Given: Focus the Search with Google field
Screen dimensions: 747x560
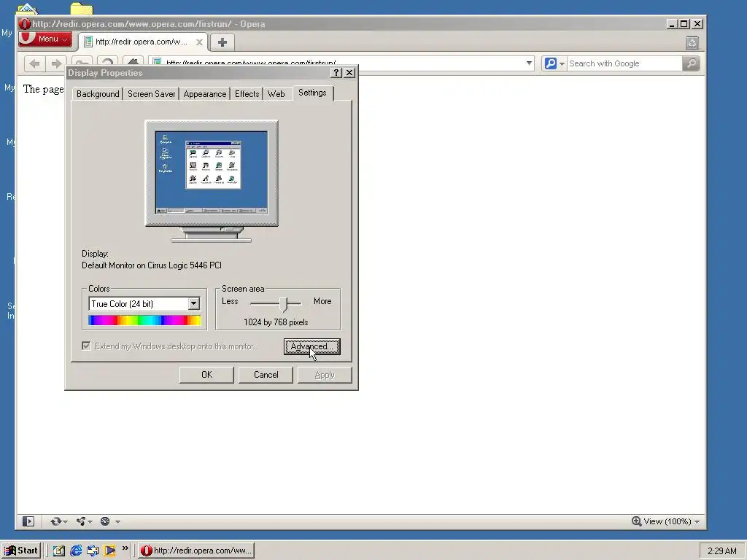Looking at the screenshot, I should 624,63.
